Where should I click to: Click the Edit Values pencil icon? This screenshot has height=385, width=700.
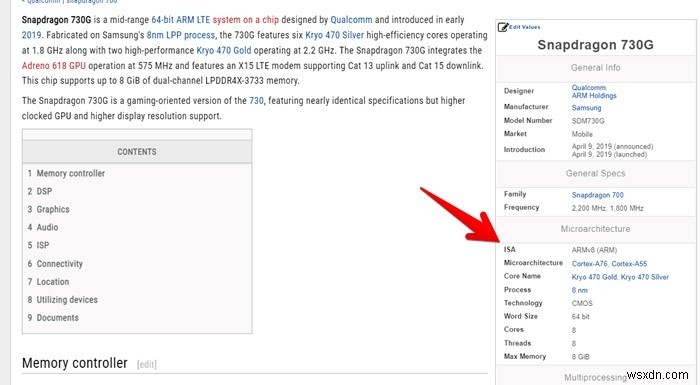(503, 27)
